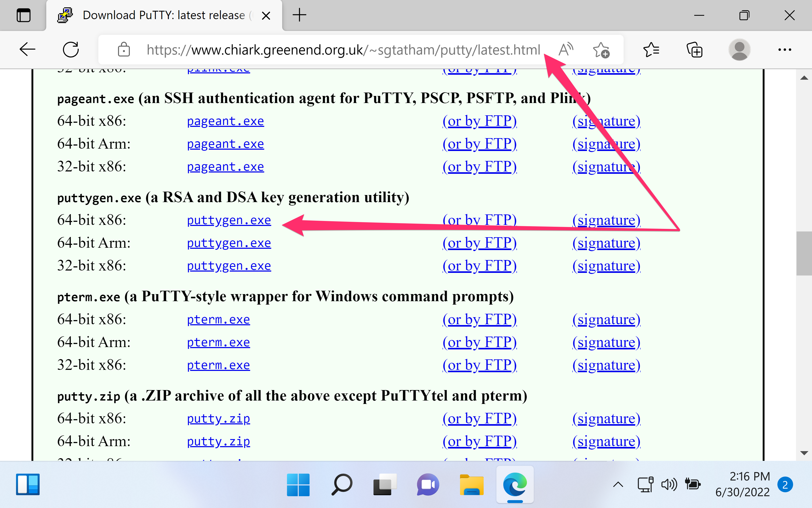Get 64-bit Arm puttygen.exe by FTP

click(480, 243)
